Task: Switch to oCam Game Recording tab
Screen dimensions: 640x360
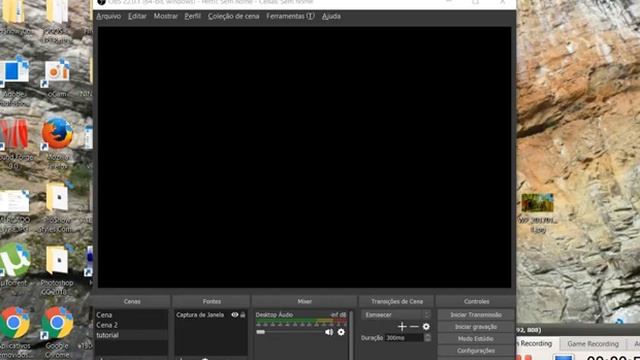Action: (x=593, y=344)
